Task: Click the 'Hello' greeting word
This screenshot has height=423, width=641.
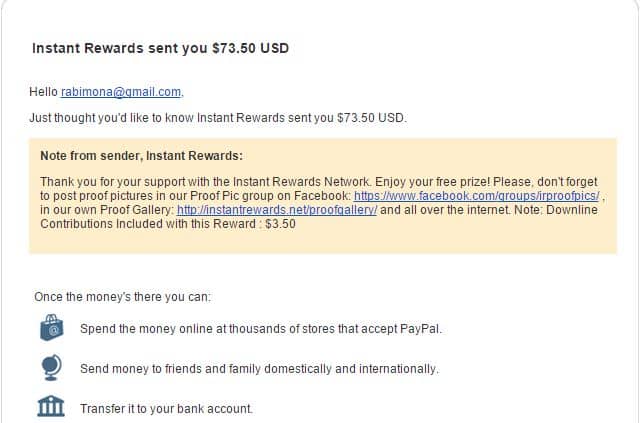Action: [x=43, y=92]
